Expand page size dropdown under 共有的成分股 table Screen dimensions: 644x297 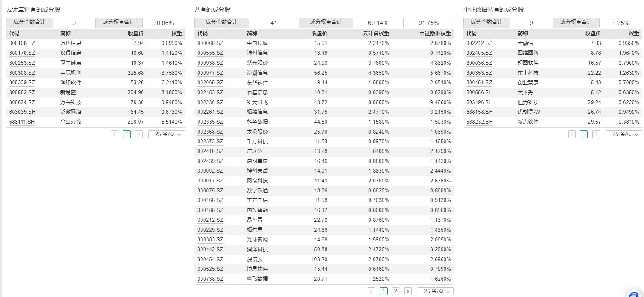pyautogui.click(x=436, y=291)
